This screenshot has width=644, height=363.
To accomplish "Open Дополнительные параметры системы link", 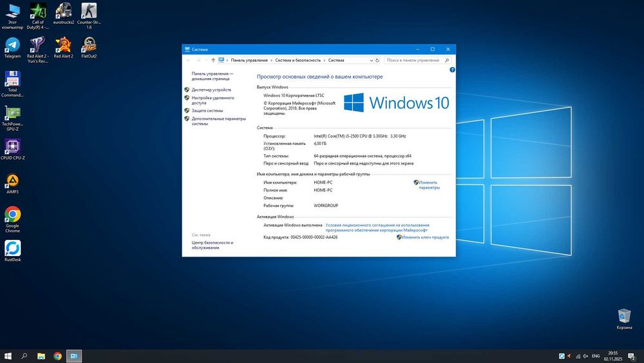I will [x=218, y=121].
